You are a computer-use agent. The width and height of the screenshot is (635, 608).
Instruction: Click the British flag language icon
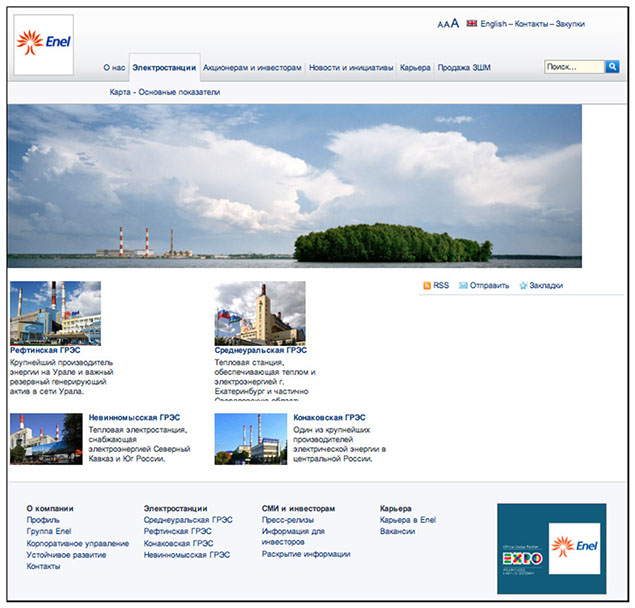472,23
